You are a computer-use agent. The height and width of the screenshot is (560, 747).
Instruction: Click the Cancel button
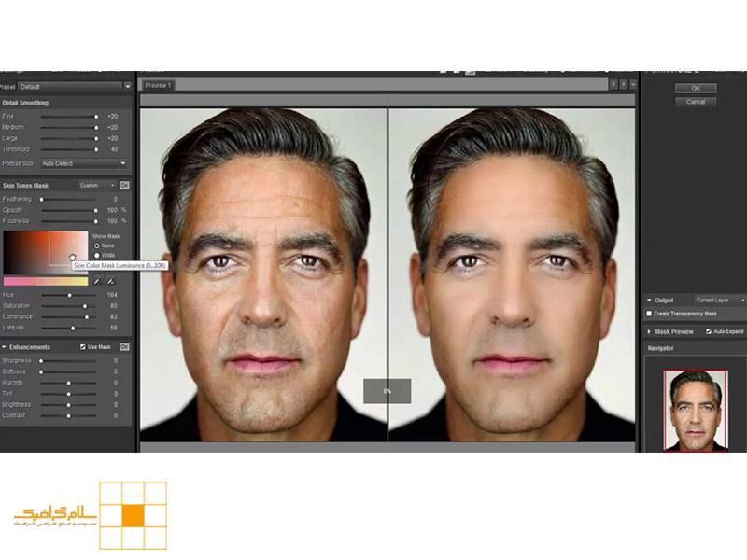pos(695,102)
